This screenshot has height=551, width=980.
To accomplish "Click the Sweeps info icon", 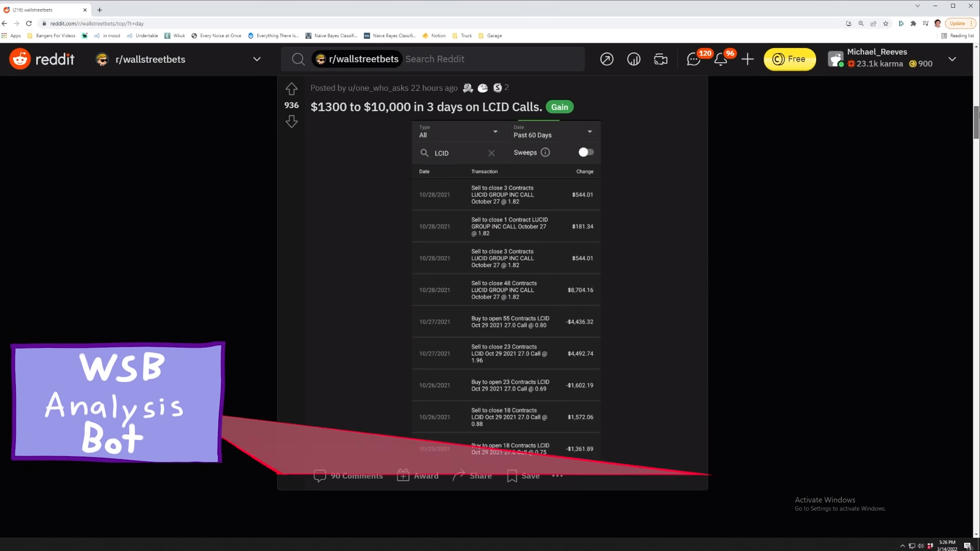I will click(545, 153).
